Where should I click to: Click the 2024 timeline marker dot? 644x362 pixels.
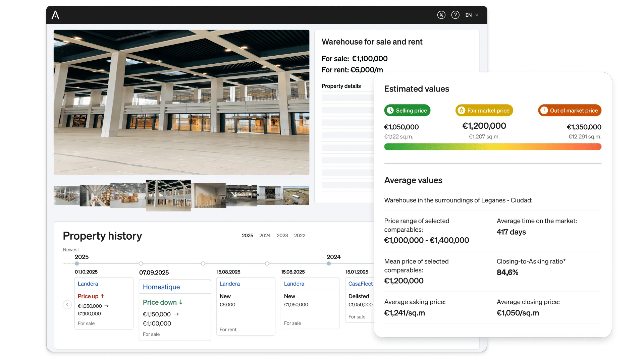[x=329, y=263]
